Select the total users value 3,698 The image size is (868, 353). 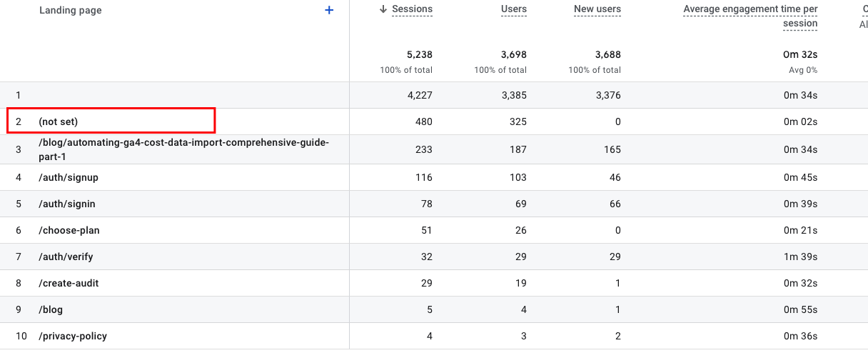point(513,54)
